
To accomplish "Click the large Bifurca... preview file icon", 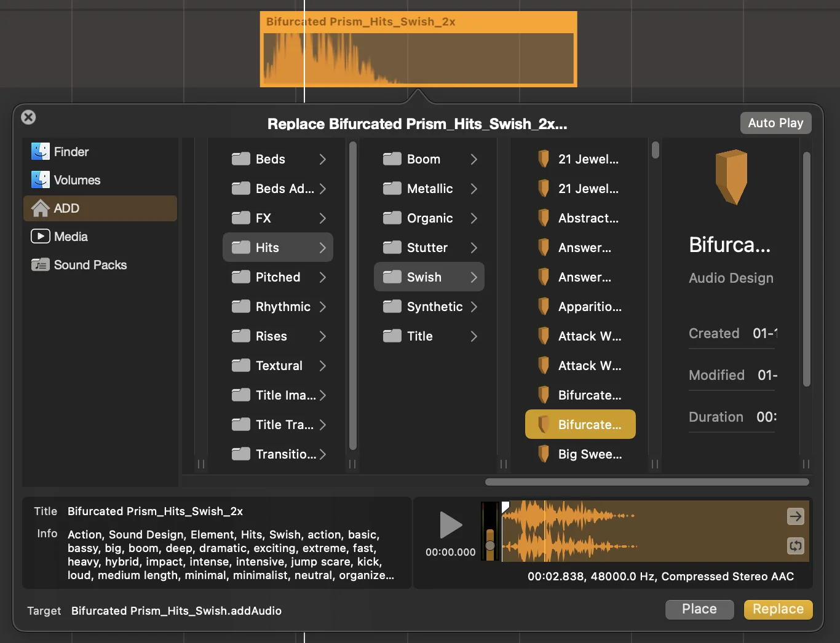I will (731, 177).
